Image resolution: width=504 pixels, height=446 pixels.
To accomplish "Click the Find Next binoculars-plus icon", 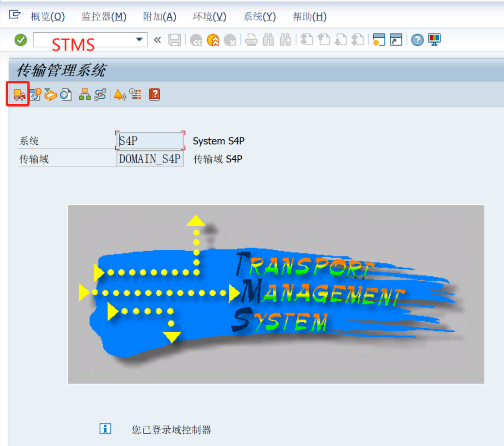I will point(285,40).
